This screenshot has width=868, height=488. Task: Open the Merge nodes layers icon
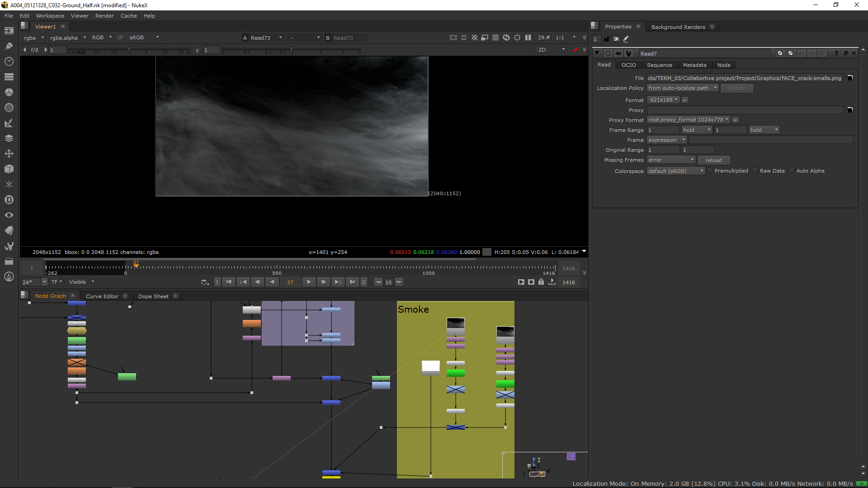coord(9,138)
